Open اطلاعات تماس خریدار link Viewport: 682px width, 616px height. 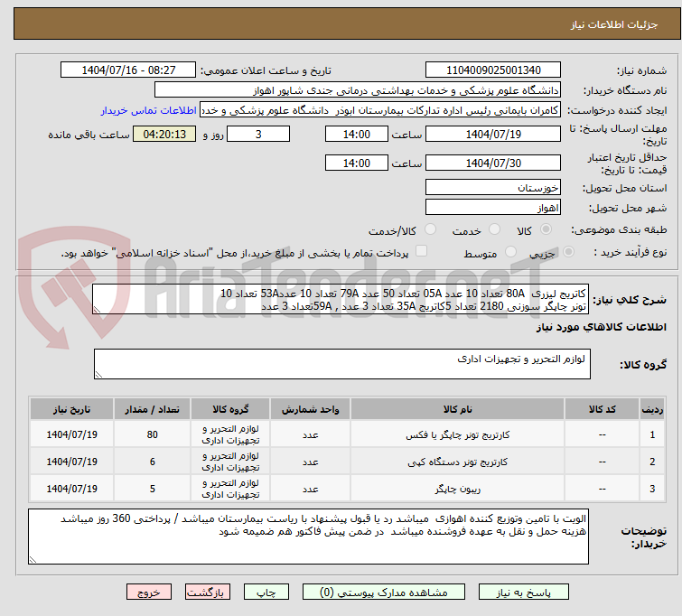(149, 110)
